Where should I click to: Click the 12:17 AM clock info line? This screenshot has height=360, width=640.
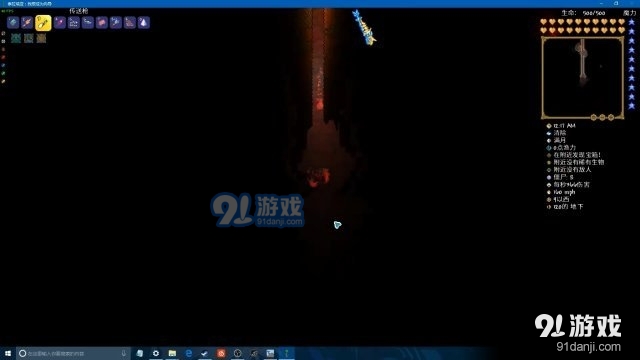[561, 126]
